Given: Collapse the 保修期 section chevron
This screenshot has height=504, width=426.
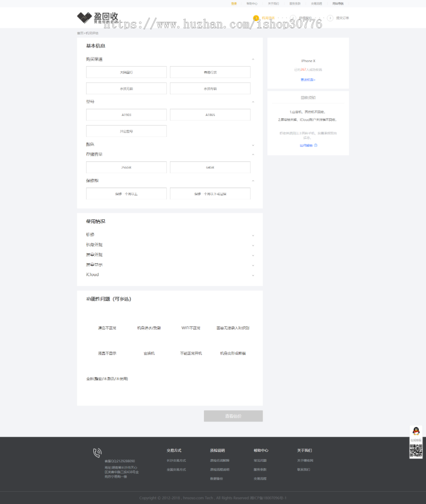Looking at the screenshot, I should (253, 181).
